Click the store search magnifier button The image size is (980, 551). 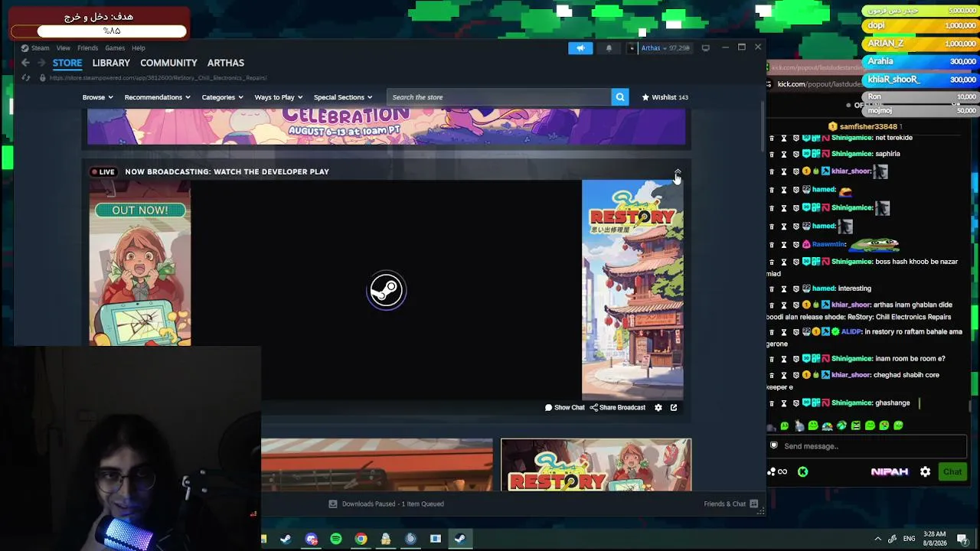pos(620,97)
